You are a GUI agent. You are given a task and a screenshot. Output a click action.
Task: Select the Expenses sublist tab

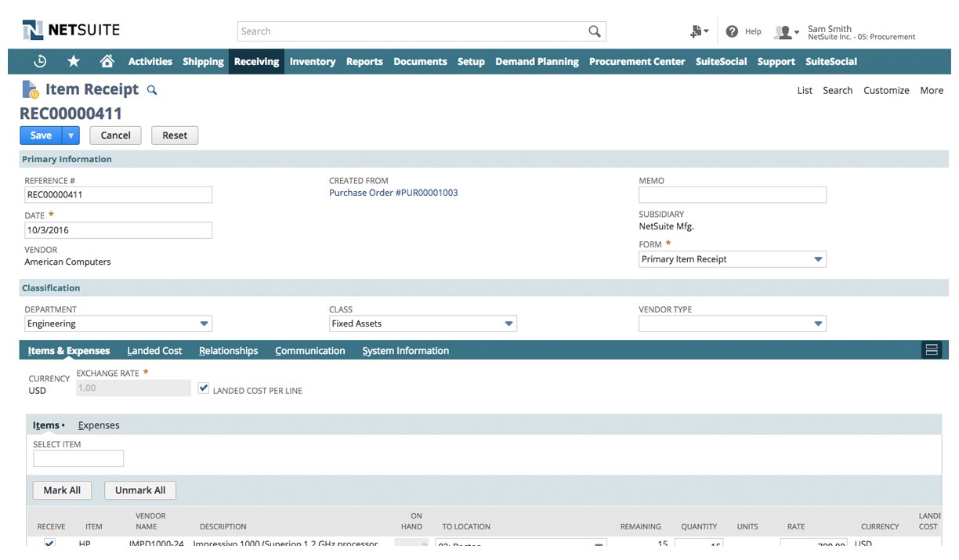point(99,425)
